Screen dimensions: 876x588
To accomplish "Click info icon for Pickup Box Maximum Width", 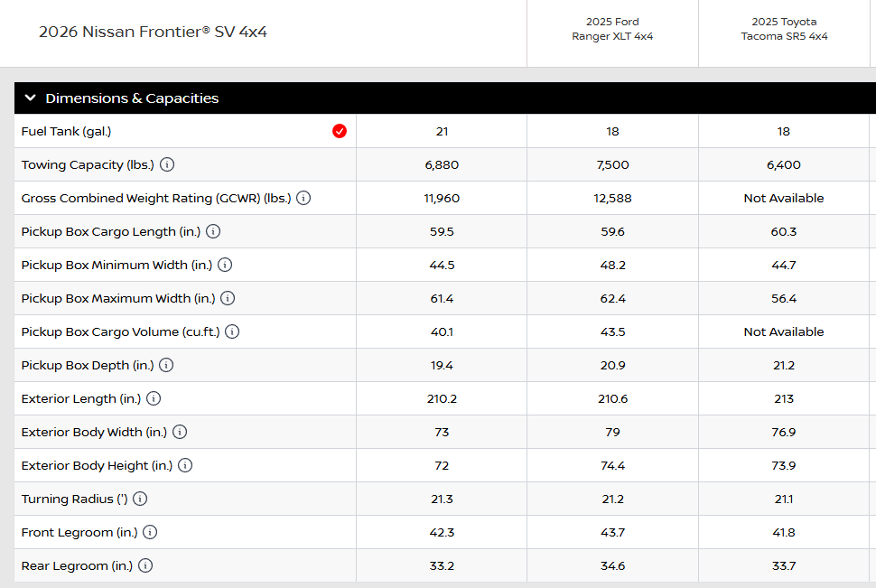I will click(228, 298).
